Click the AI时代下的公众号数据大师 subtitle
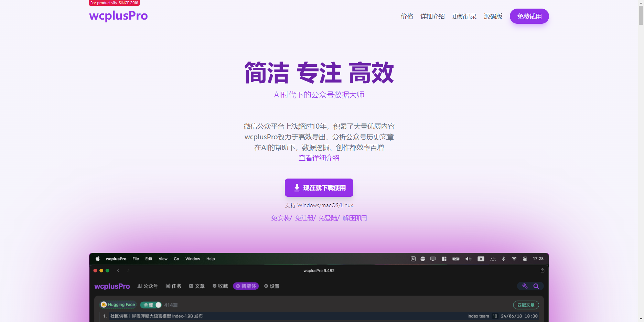 (319, 95)
